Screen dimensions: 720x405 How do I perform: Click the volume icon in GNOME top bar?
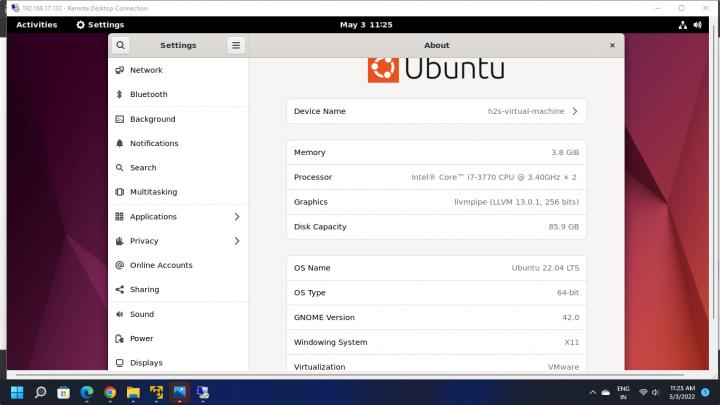click(x=698, y=25)
